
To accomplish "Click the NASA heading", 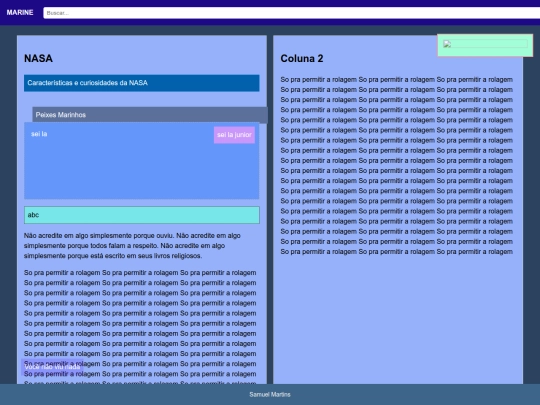I will [38, 58].
